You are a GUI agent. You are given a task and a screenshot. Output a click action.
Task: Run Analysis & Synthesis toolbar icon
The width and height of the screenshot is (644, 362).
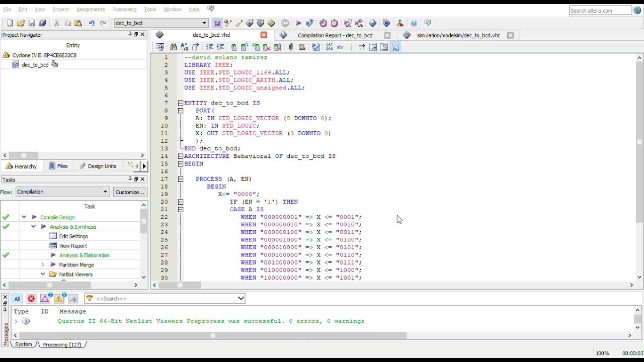pos(309,23)
